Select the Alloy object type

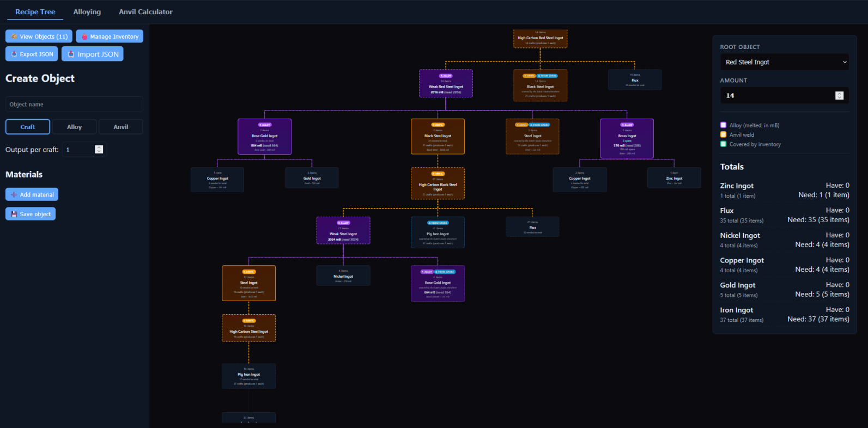point(74,127)
